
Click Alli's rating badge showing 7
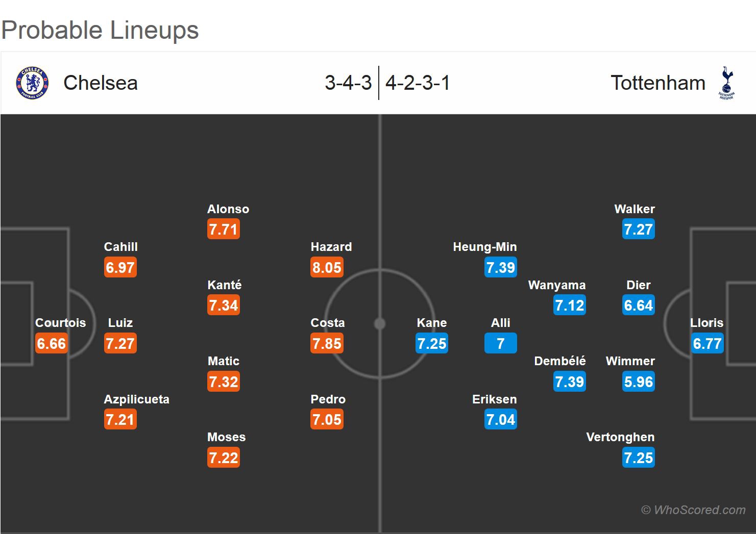click(501, 343)
